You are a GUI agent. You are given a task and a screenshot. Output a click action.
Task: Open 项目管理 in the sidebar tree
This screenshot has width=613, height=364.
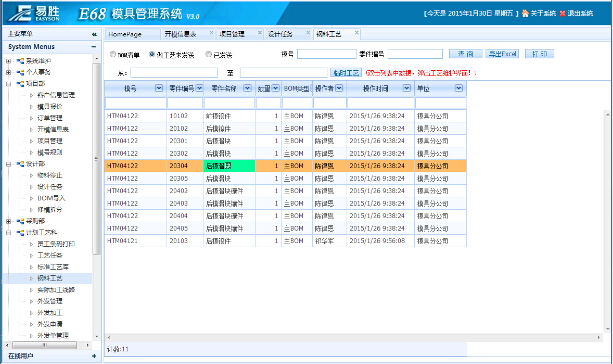point(50,141)
